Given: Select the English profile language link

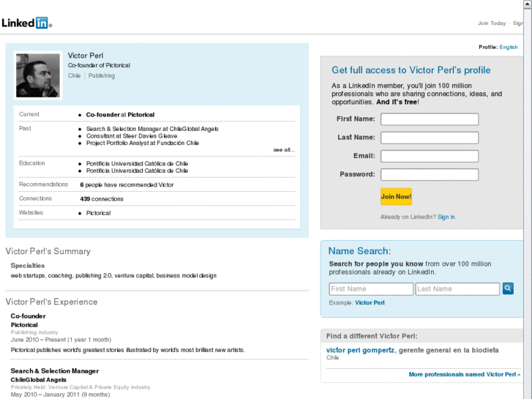Looking at the screenshot, I should pos(509,47).
